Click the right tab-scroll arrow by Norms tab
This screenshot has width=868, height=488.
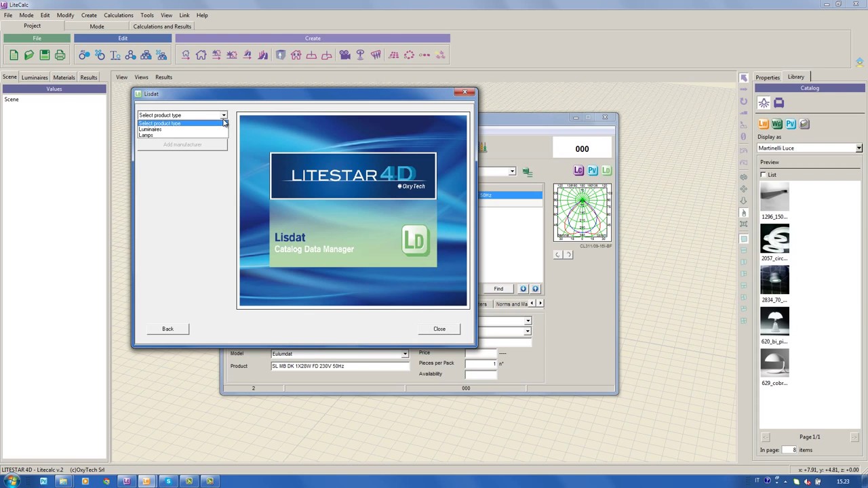(x=540, y=304)
